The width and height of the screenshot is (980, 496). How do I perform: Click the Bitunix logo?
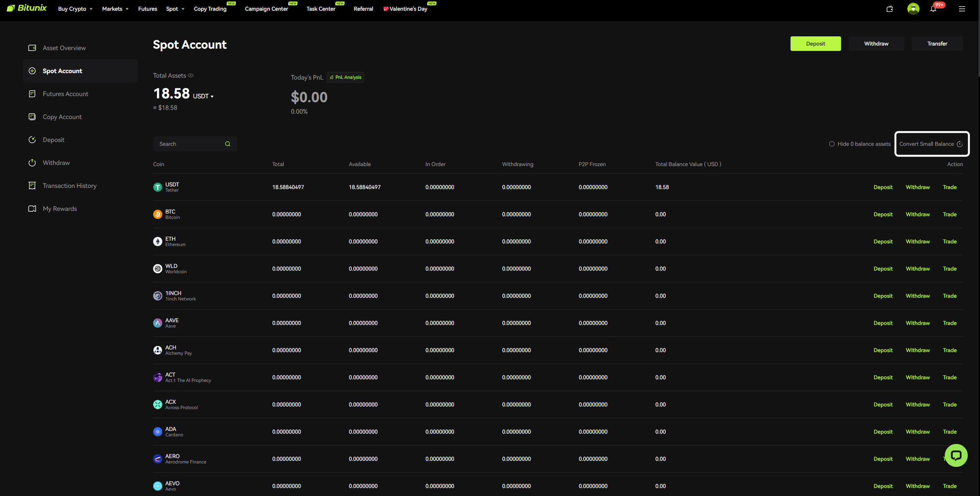27,8
